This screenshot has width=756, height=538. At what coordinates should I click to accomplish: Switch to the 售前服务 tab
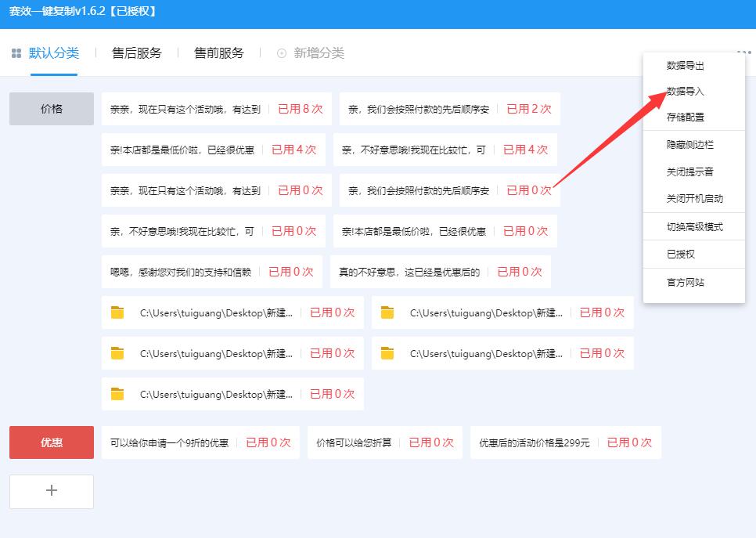click(x=218, y=53)
